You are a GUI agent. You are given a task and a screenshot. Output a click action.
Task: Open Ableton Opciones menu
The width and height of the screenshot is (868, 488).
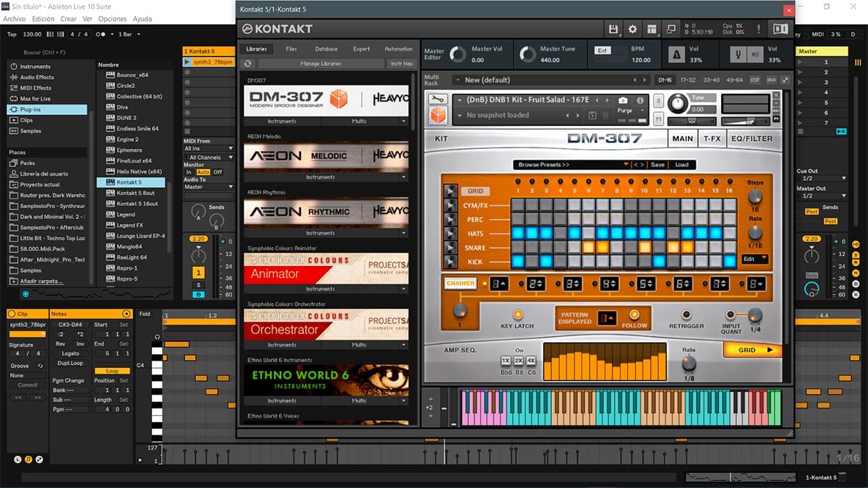click(112, 19)
